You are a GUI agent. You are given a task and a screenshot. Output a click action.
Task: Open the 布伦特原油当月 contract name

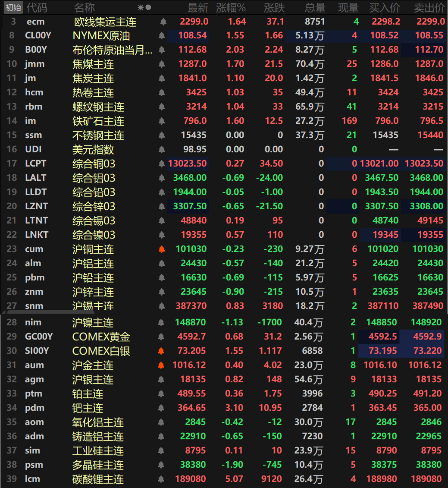coord(112,50)
